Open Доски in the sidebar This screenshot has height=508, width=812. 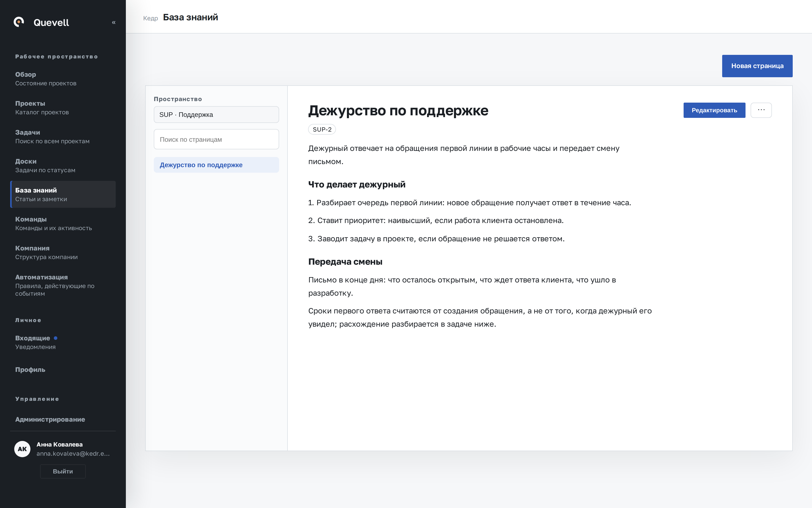tap(63, 165)
